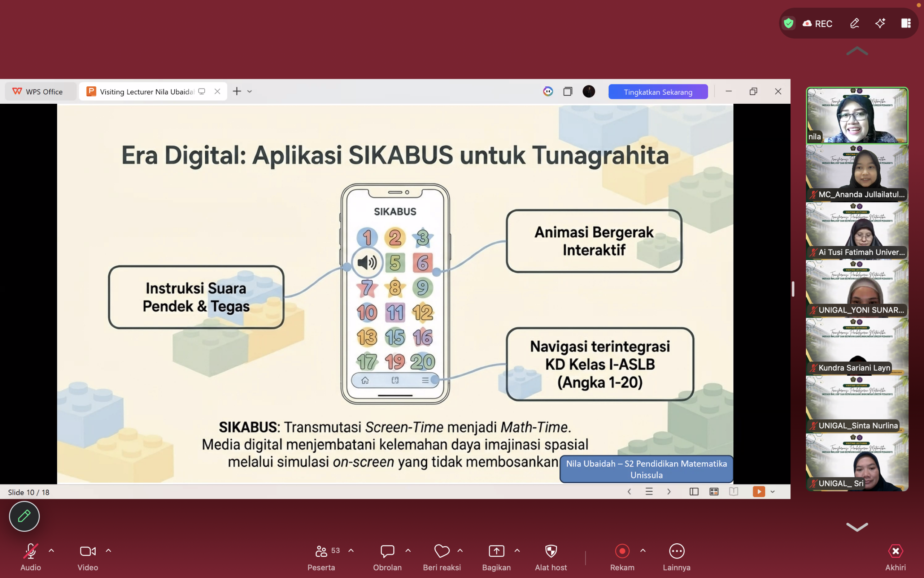Viewport: 924px width, 578px height.
Task: Close the Visiting Lecturer tab
Action: [x=217, y=91]
